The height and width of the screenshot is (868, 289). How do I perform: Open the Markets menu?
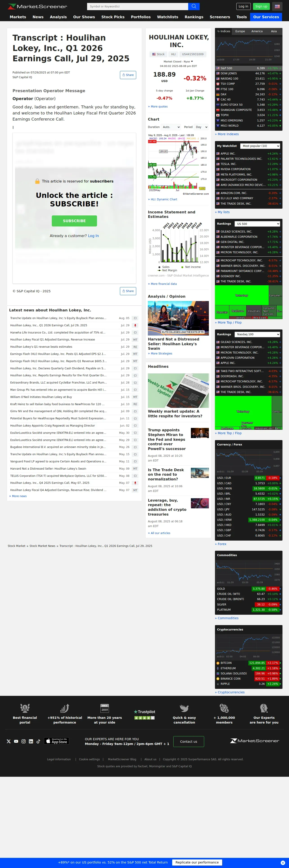tap(18, 17)
